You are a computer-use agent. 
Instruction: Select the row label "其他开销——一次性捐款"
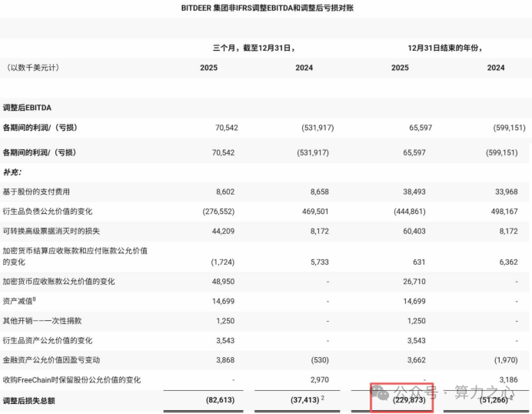pyautogui.click(x=42, y=321)
